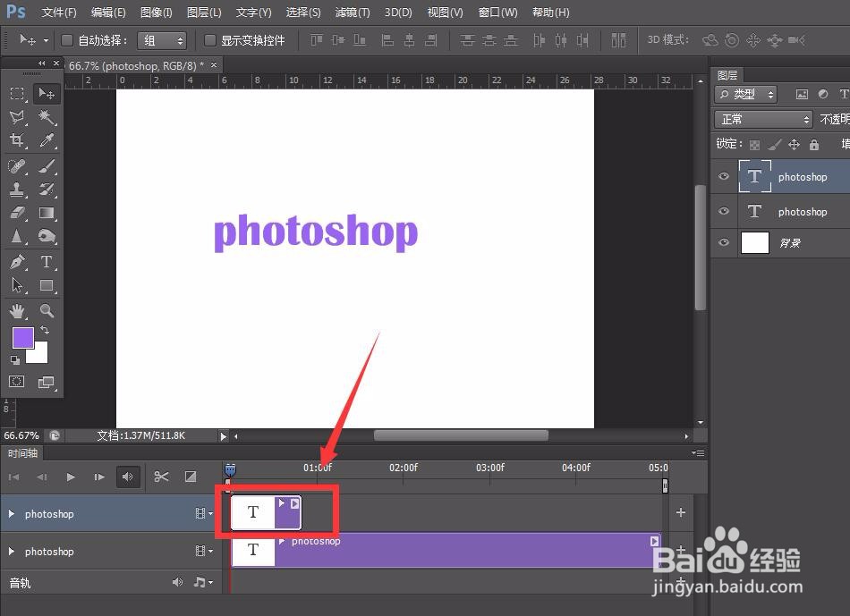850x616 pixels.
Task: Change screen mode button
Action: 47,382
